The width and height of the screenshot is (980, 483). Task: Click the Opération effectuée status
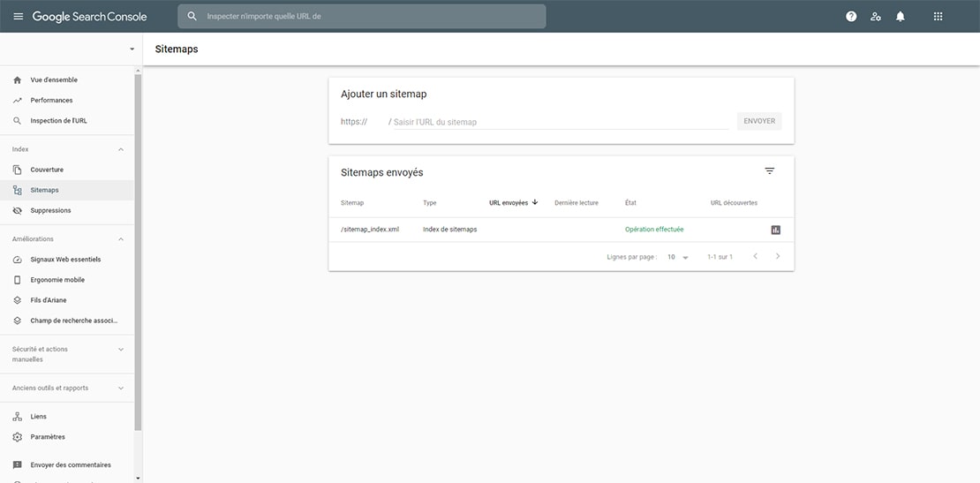(653, 230)
